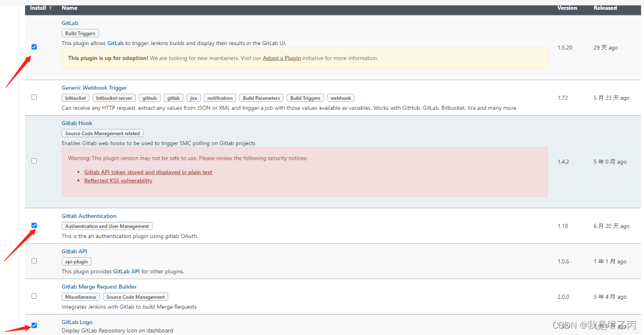This screenshot has width=644, height=335.
Task: Click version 1.10 of Gitlab Authentication
Action: [x=563, y=226]
